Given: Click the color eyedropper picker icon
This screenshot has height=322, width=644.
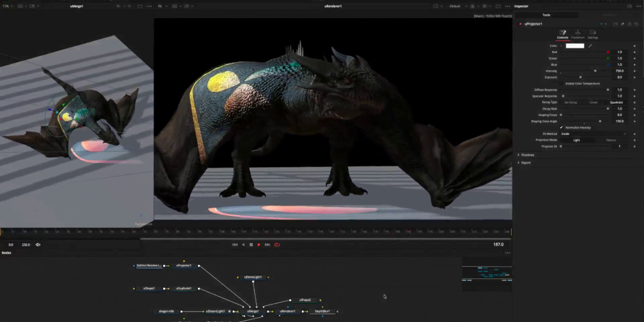Looking at the screenshot, I should [590, 46].
